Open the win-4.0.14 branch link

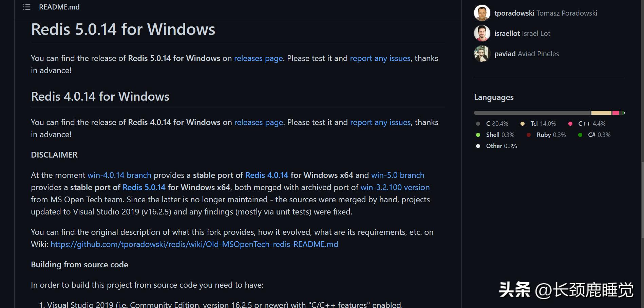tap(119, 175)
